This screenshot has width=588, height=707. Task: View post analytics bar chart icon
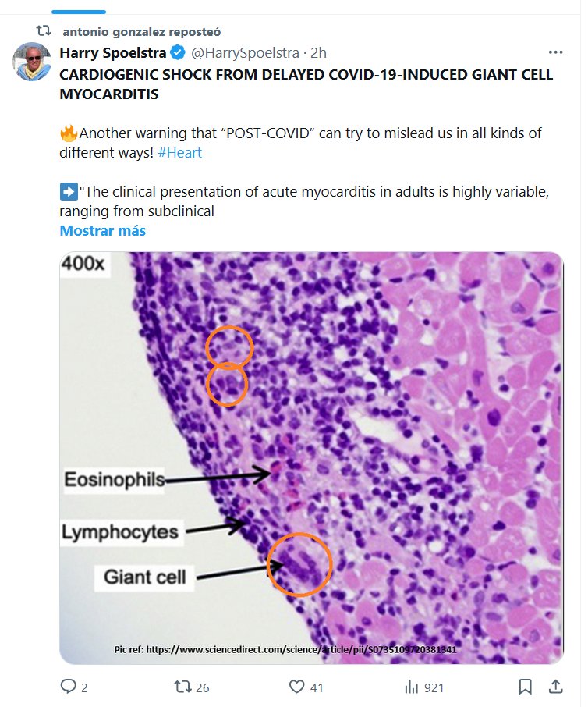click(x=411, y=687)
